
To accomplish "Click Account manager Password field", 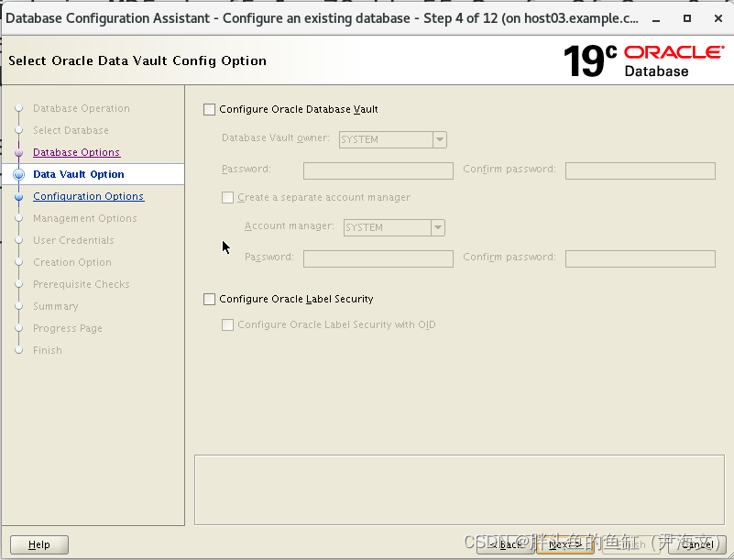I will point(378,259).
